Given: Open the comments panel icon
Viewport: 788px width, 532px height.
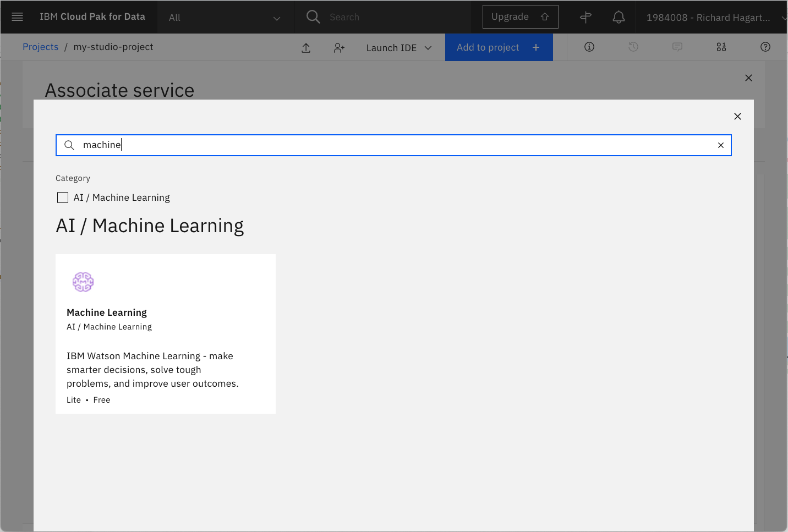Looking at the screenshot, I should [x=677, y=47].
